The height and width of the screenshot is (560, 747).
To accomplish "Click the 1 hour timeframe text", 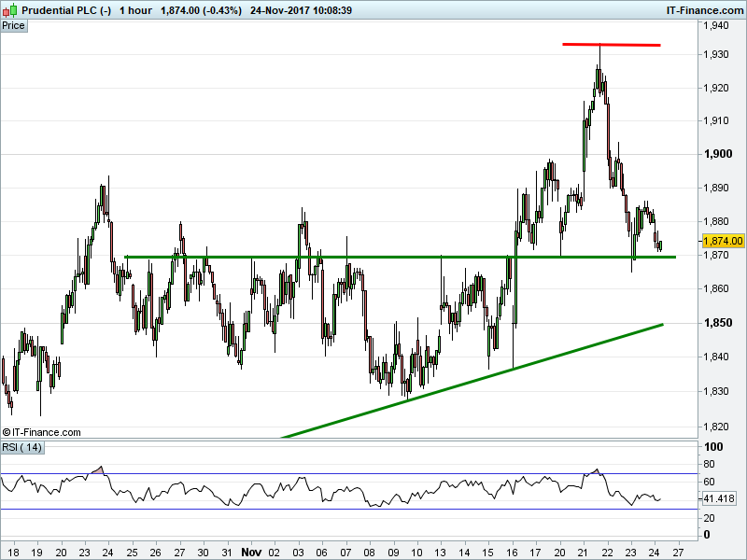I will (x=135, y=10).
